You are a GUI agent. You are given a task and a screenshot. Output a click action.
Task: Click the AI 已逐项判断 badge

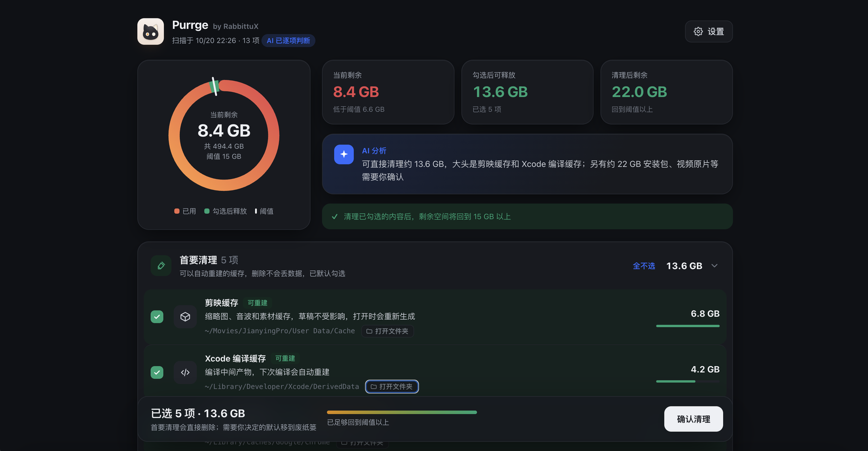(288, 41)
